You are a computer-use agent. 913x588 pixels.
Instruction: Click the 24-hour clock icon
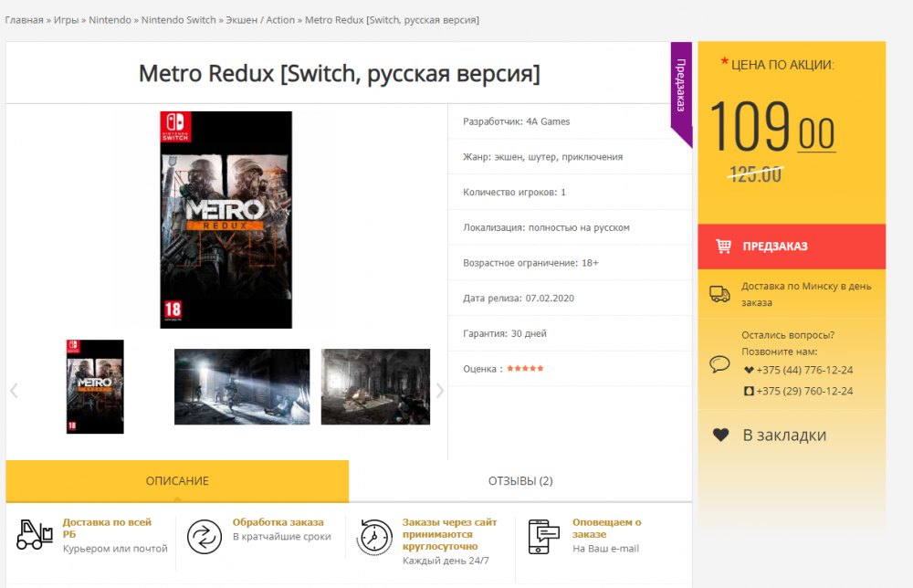(374, 536)
